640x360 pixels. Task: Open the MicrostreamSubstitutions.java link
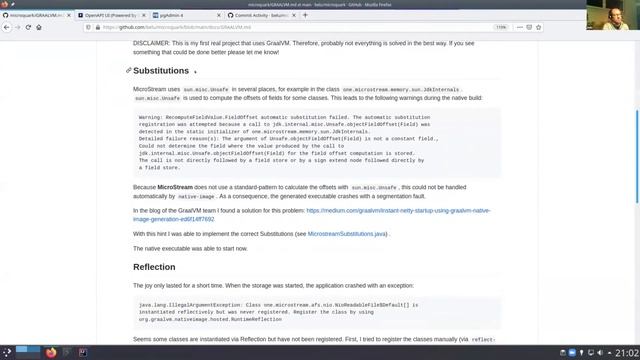347,234
